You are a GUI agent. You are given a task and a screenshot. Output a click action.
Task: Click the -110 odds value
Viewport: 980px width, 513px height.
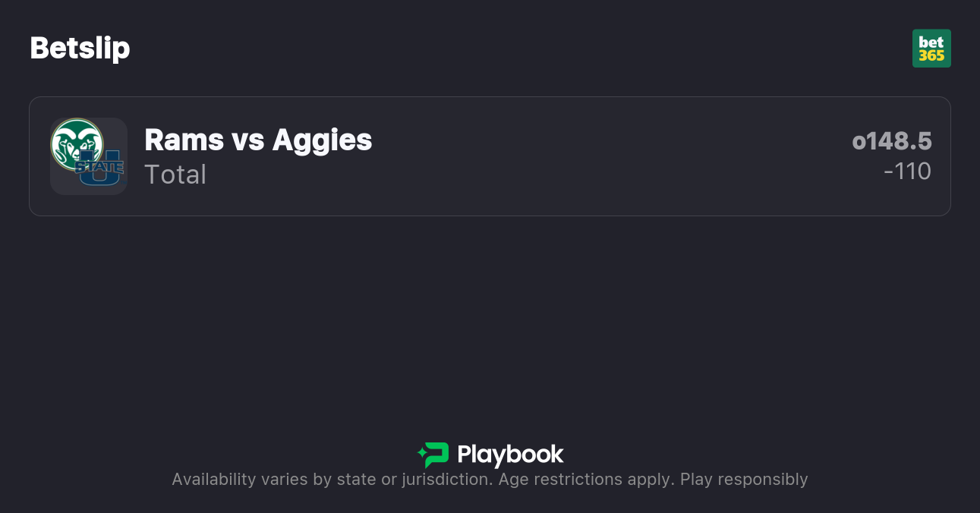click(907, 172)
